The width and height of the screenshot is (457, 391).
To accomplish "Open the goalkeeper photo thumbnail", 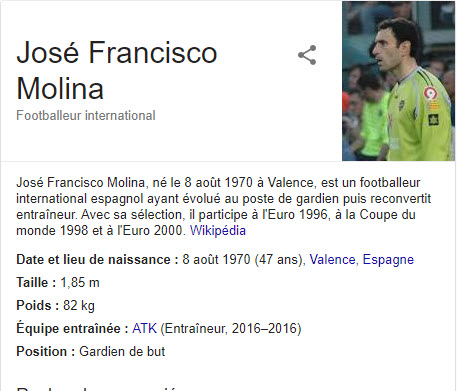I will pyautogui.click(x=398, y=81).
